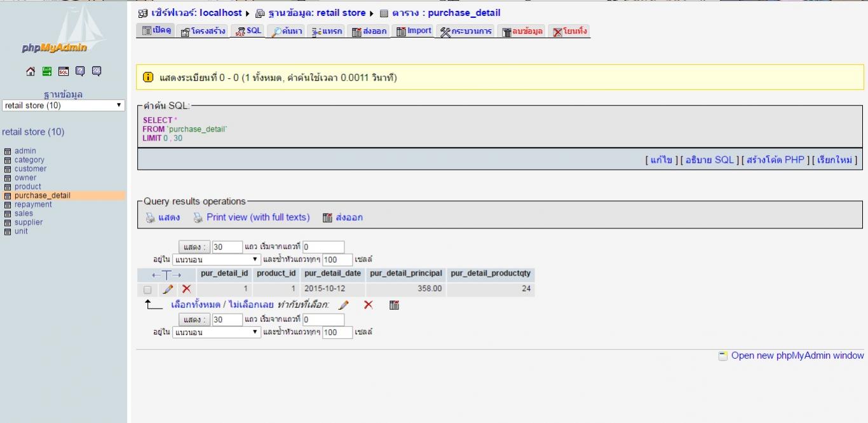Go to phpMyAdmin home icon

(x=31, y=71)
